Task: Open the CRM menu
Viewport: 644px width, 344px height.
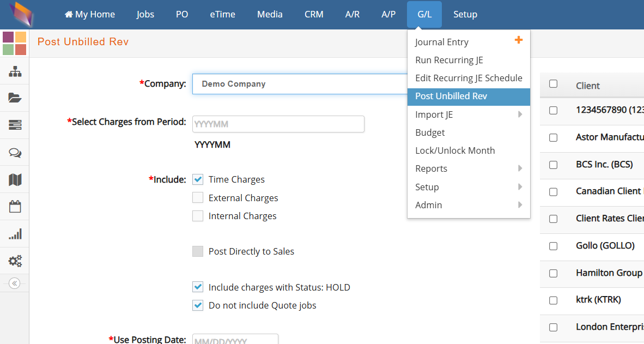Action: pyautogui.click(x=314, y=14)
